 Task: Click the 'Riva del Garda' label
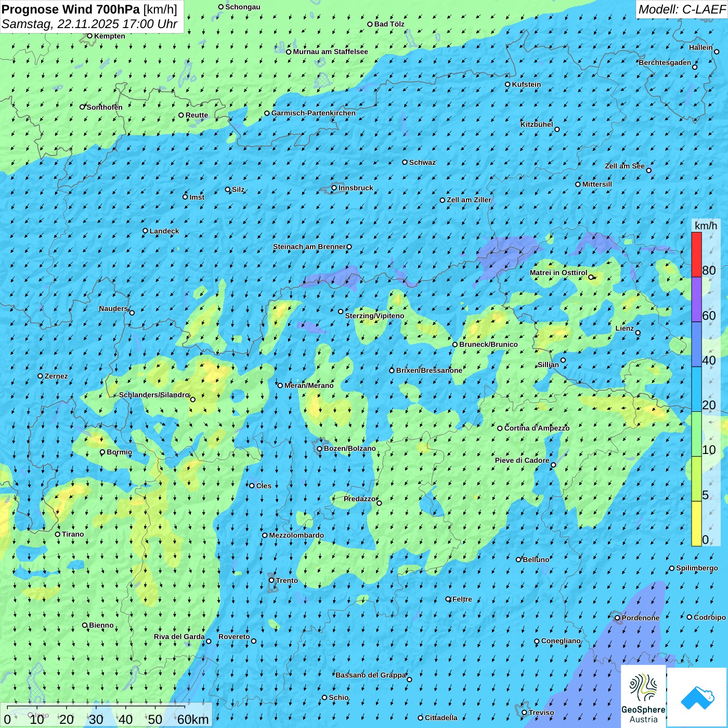tap(179, 636)
